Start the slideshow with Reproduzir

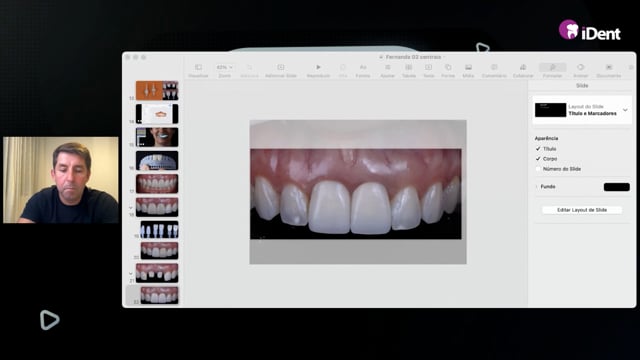[x=318, y=67]
